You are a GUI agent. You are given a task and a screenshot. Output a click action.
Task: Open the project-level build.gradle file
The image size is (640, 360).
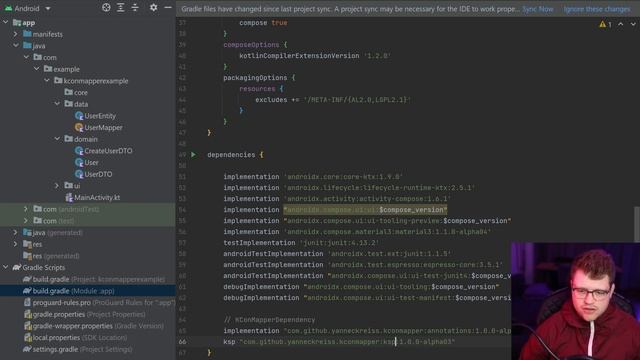click(94, 279)
